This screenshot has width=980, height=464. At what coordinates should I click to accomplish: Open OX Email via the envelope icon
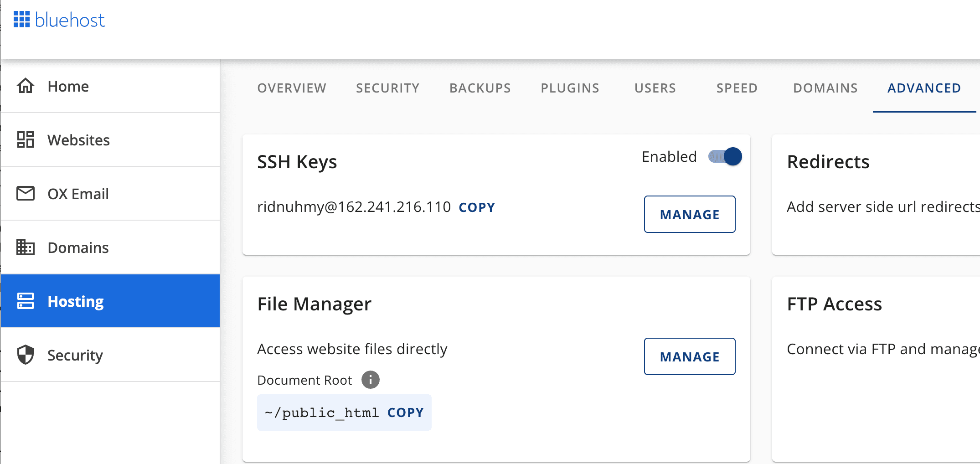tap(26, 193)
